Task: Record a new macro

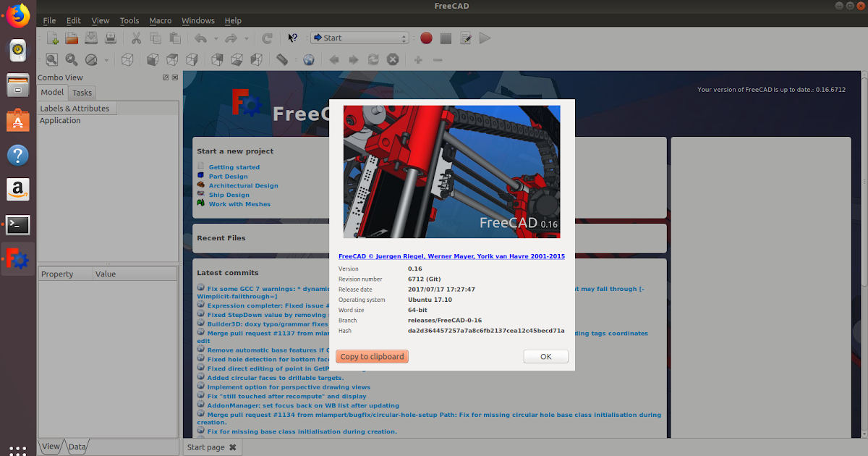Action: (x=426, y=38)
